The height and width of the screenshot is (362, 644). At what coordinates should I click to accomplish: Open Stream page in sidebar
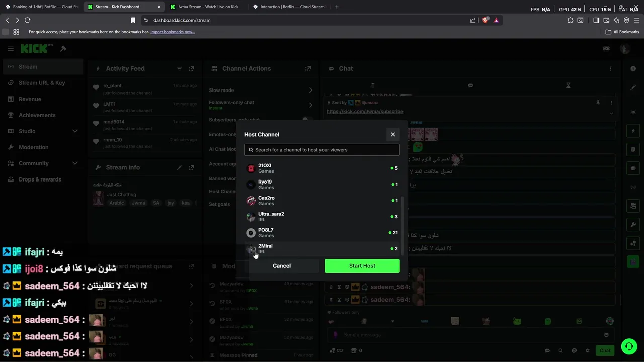pos(42,67)
